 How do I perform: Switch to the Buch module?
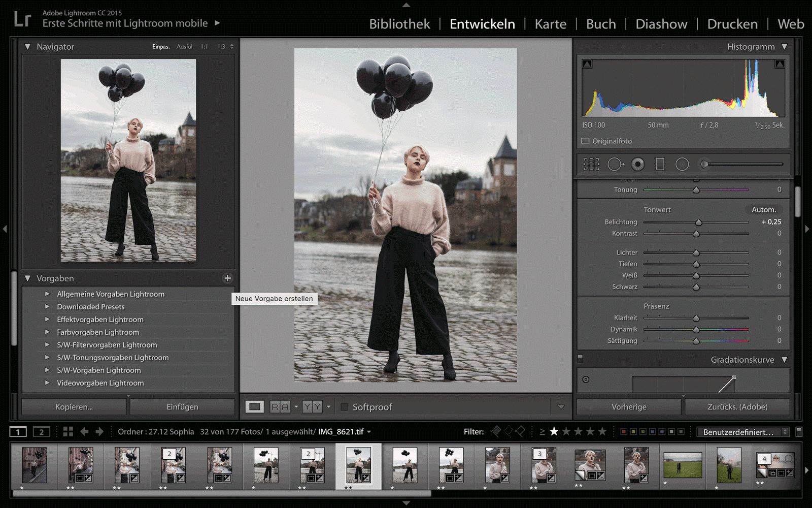(601, 24)
